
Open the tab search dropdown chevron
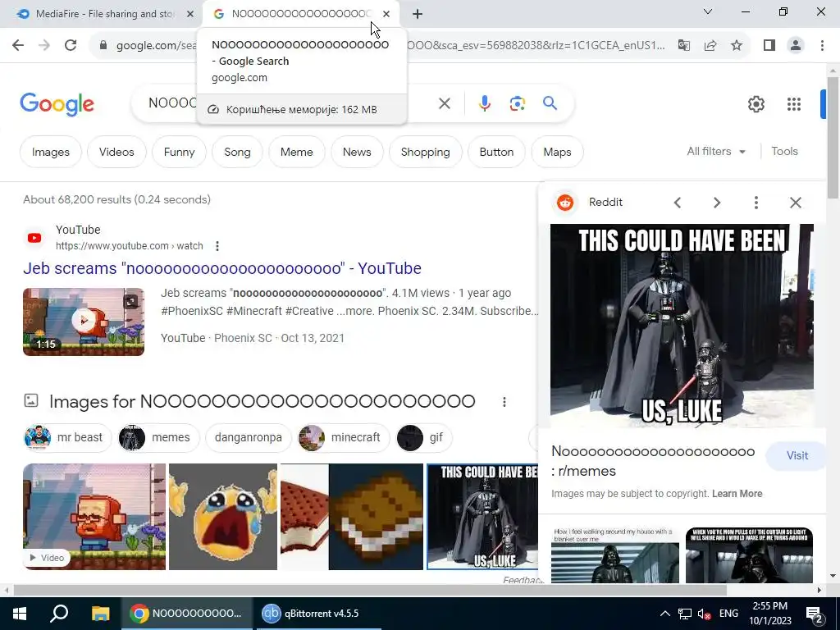[708, 11]
